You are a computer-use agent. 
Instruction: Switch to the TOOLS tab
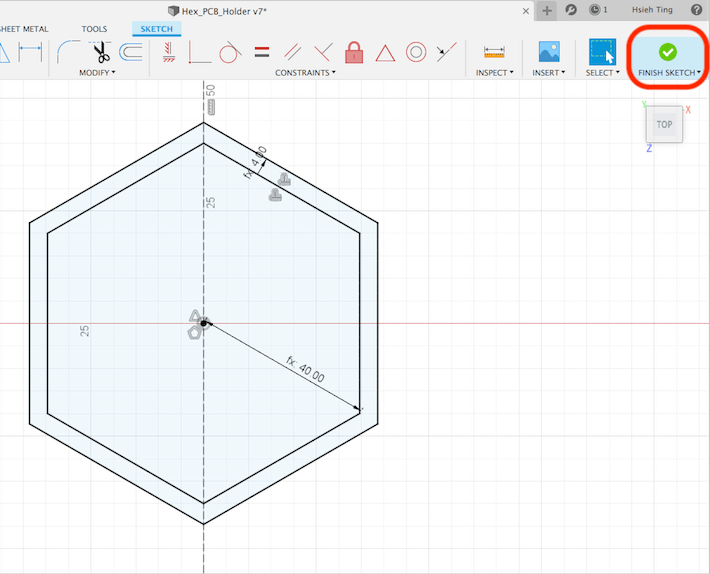click(94, 29)
